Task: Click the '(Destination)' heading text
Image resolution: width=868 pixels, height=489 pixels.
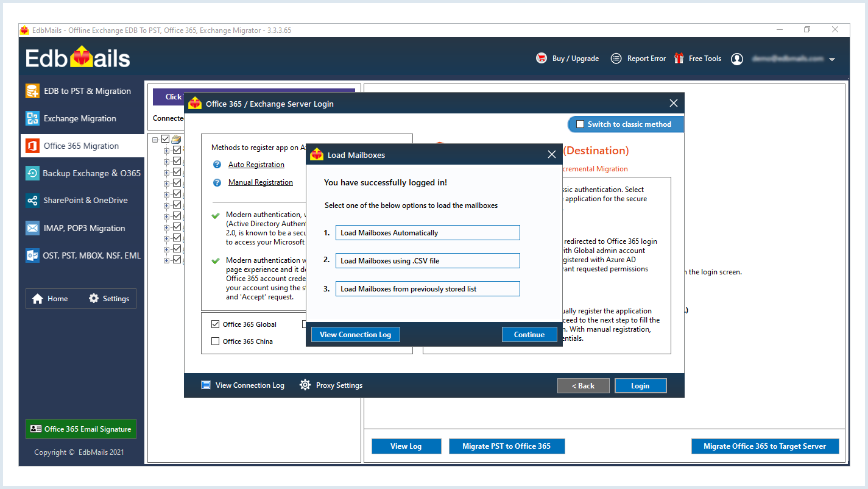Action: 596,151
